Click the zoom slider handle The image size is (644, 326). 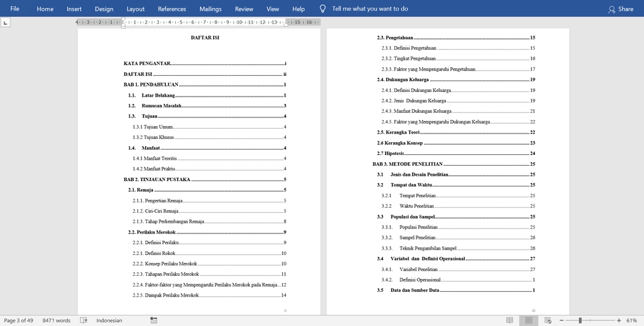click(580, 320)
